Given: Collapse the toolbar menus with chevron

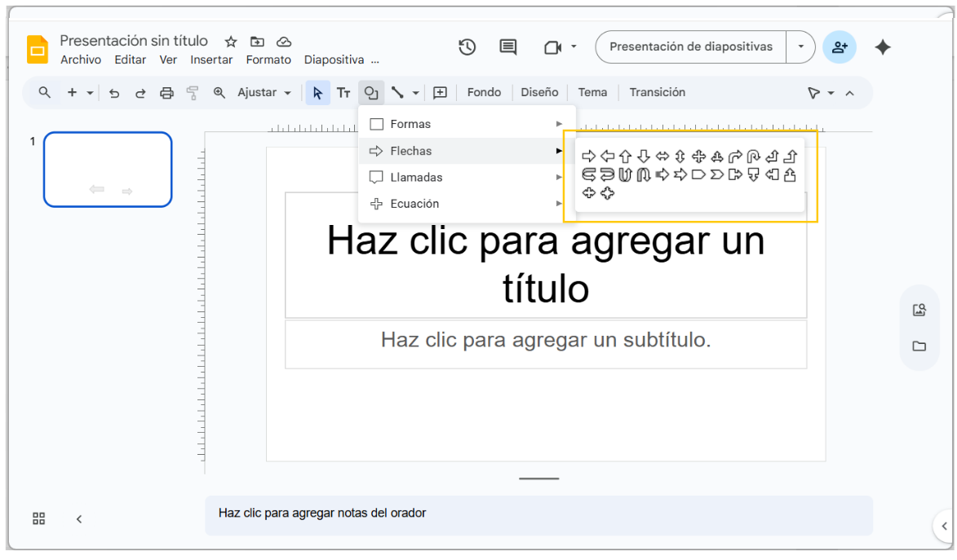Looking at the screenshot, I should (849, 93).
